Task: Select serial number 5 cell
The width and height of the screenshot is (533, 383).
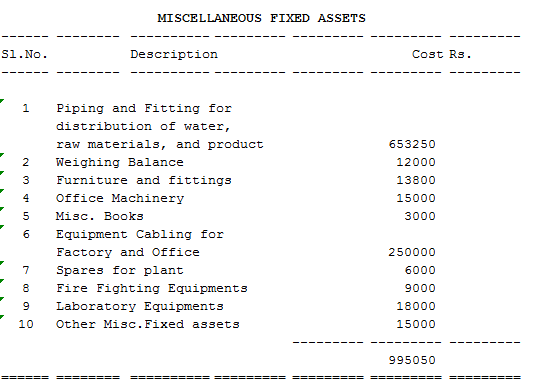Action: point(26,216)
